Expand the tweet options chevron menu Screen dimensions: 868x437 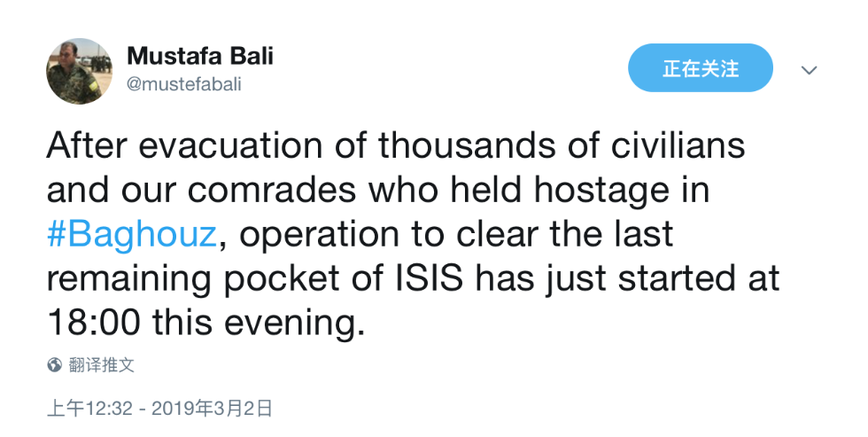tap(810, 70)
